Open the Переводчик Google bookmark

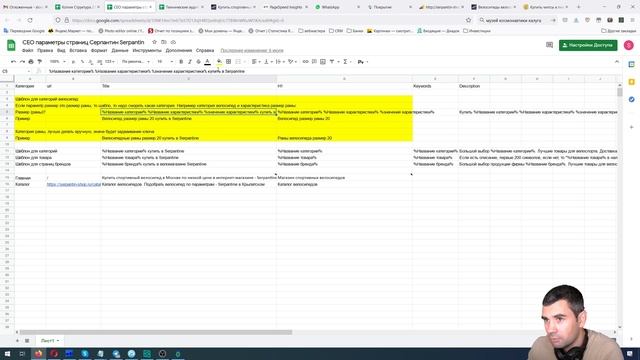point(24,31)
